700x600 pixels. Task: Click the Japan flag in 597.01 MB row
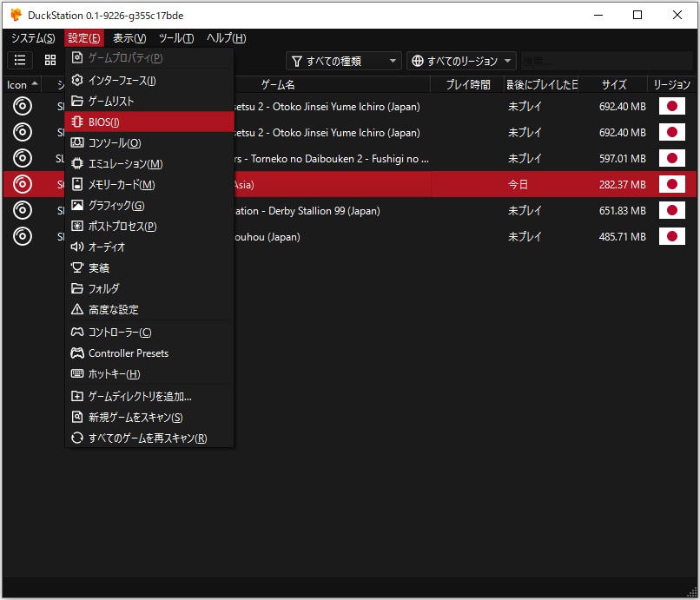[672, 158]
